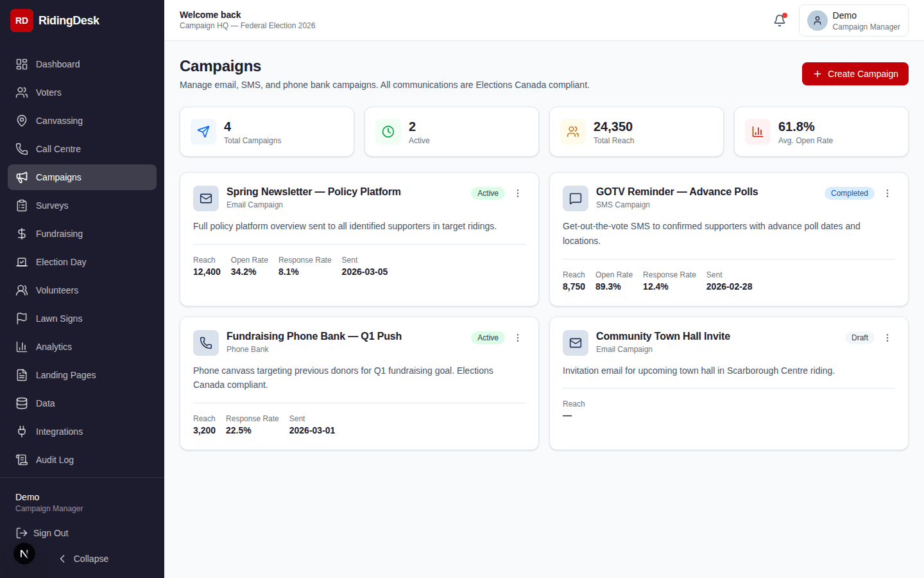This screenshot has height=578, width=924.
Task: Click the Fundraising dollar icon
Action: pyautogui.click(x=22, y=234)
